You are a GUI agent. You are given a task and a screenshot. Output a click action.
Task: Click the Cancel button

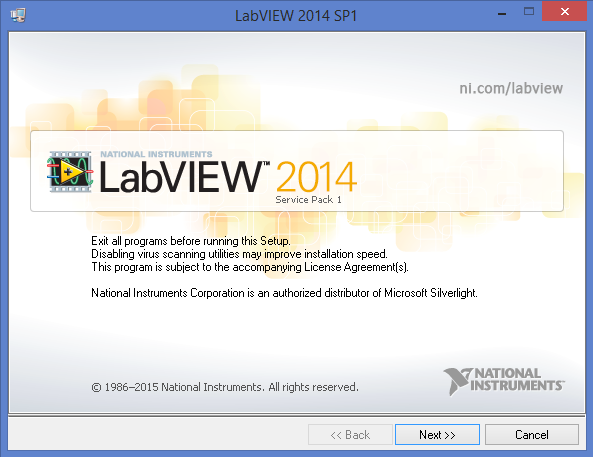(x=531, y=434)
